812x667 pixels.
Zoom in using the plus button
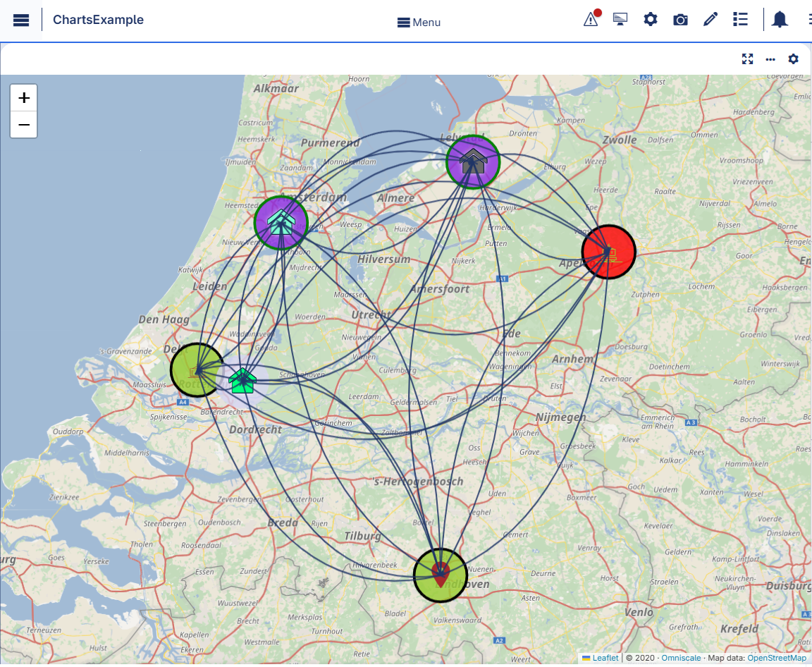23,98
